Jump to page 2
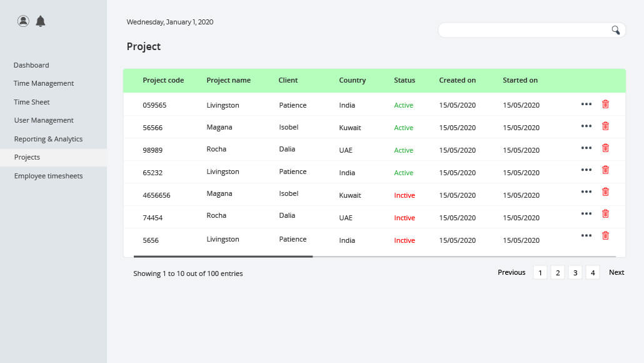 (x=558, y=272)
